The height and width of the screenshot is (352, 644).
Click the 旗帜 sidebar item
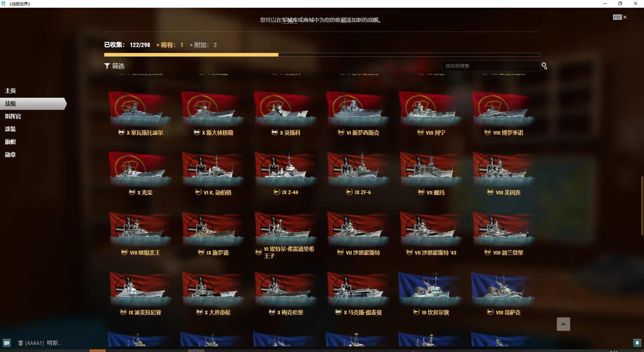(10, 142)
